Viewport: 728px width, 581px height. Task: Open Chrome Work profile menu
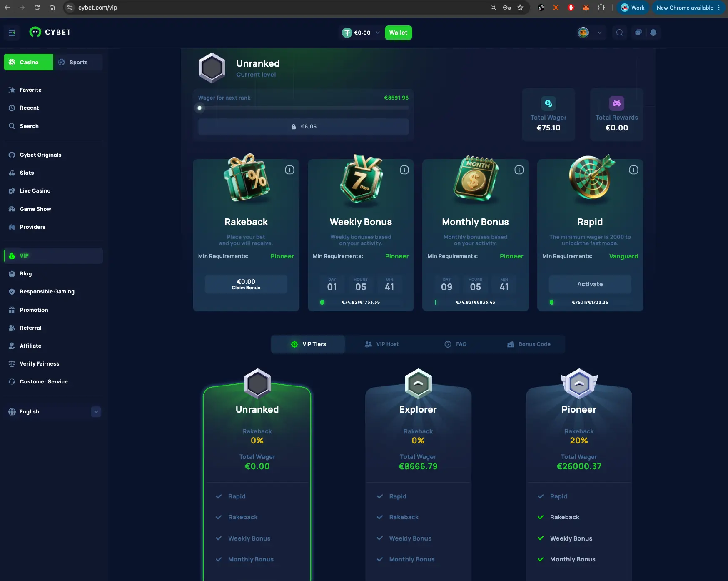coord(633,8)
